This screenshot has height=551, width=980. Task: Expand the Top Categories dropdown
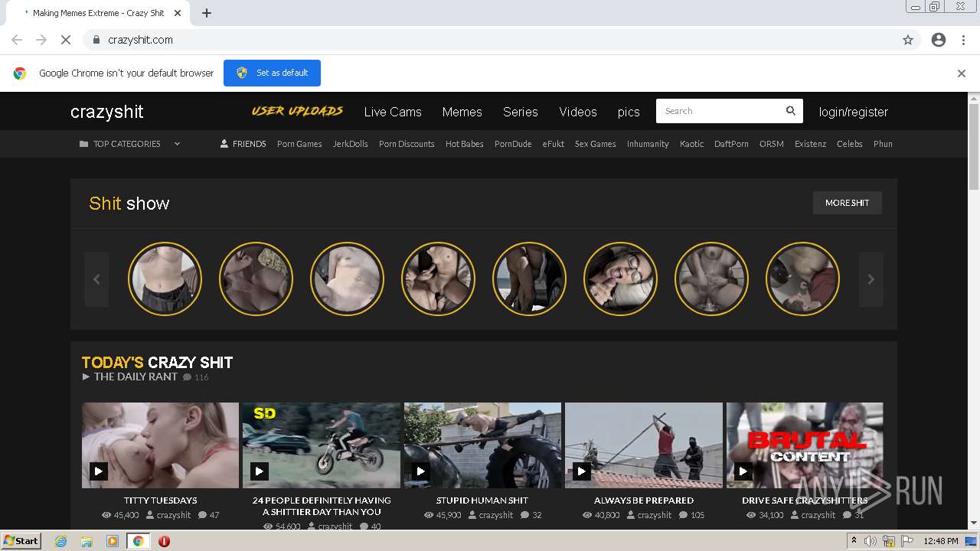[x=130, y=144]
